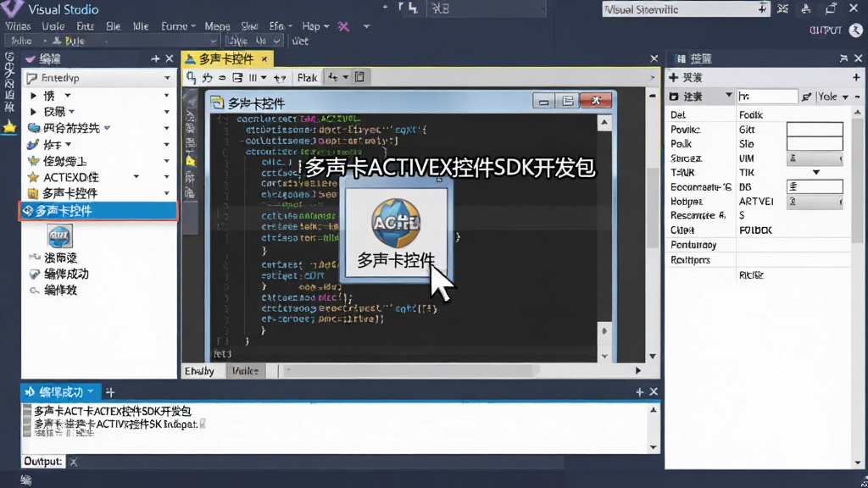Viewport: 868px width, 488px height.
Task: Click the pin icon in Visual Stoemitic search box
Action: pyautogui.click(x=762, y=8)
